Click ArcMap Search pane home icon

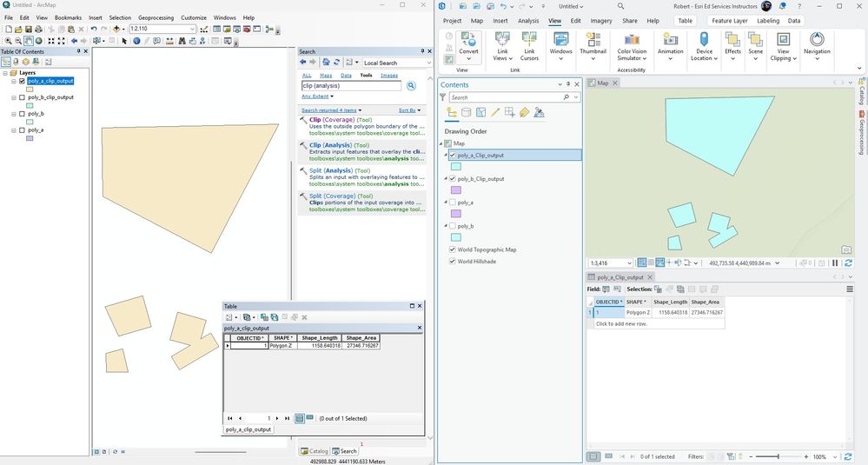[x=327, y=63]
